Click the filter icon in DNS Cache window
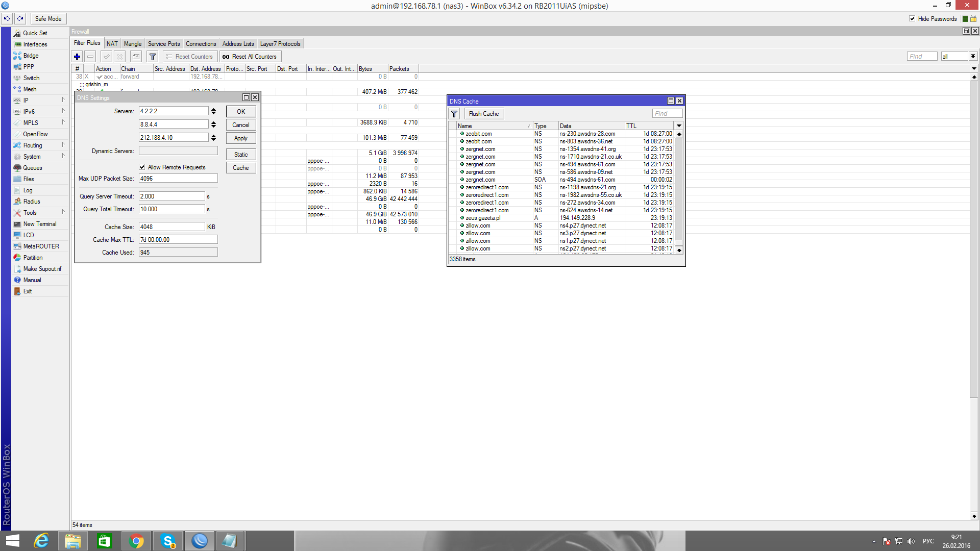The width and height of the screenshot is (980, 551). point(454,114)
